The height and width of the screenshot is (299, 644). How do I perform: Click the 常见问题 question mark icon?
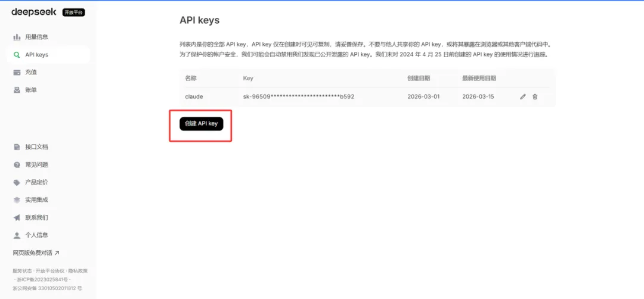pyautogui.click(x=17, y=164)
